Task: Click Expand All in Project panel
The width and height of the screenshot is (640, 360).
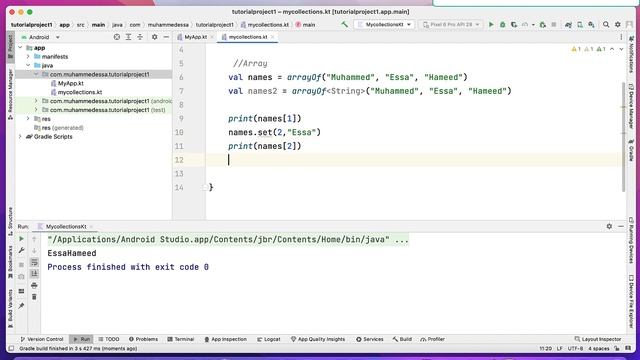Action: click(x=128, y=37)
